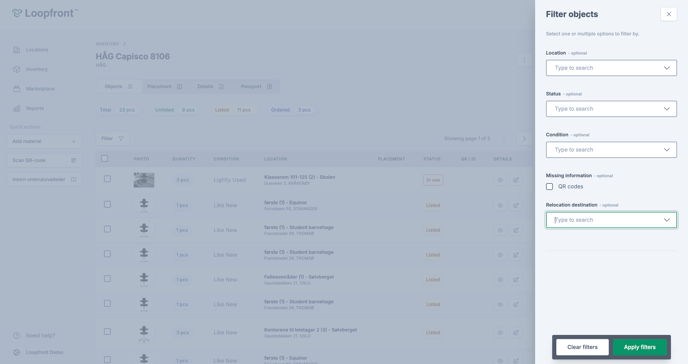View details of Kontorene til leietager 2 row
The width and height of the screenshot is (688, 364).
[x=500, y=332]
